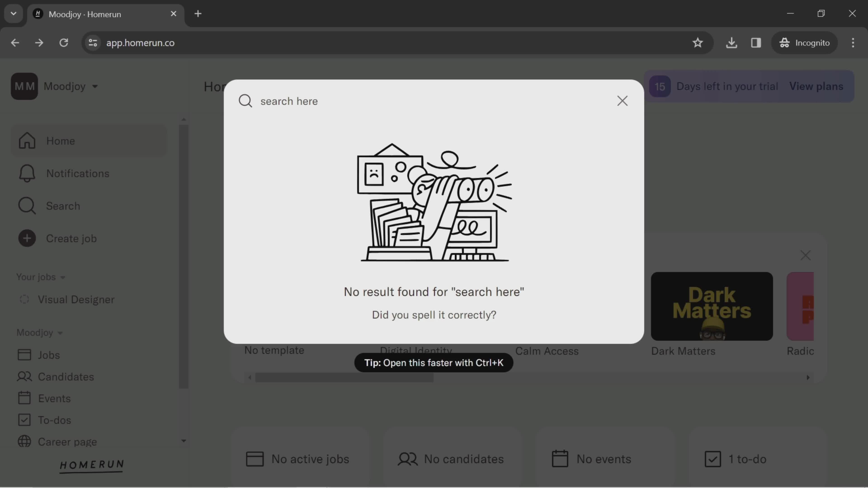Close the search modal
868x488 pixels.
click(x=622, y=101)
